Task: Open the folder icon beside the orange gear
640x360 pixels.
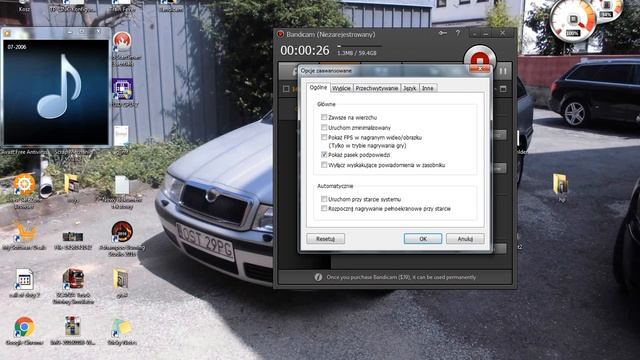Action: [x=72, y=183]
